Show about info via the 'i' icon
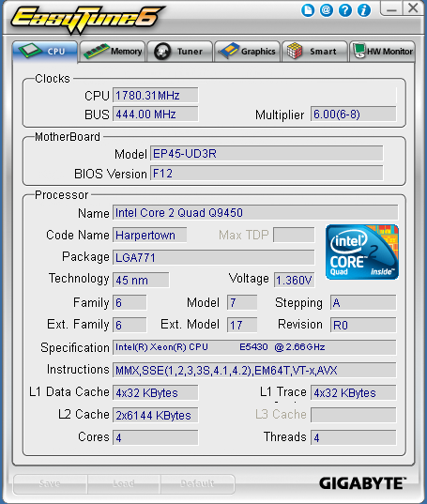Image resolution: width=427 pixels, height=504 pixels. pos(364,10)
